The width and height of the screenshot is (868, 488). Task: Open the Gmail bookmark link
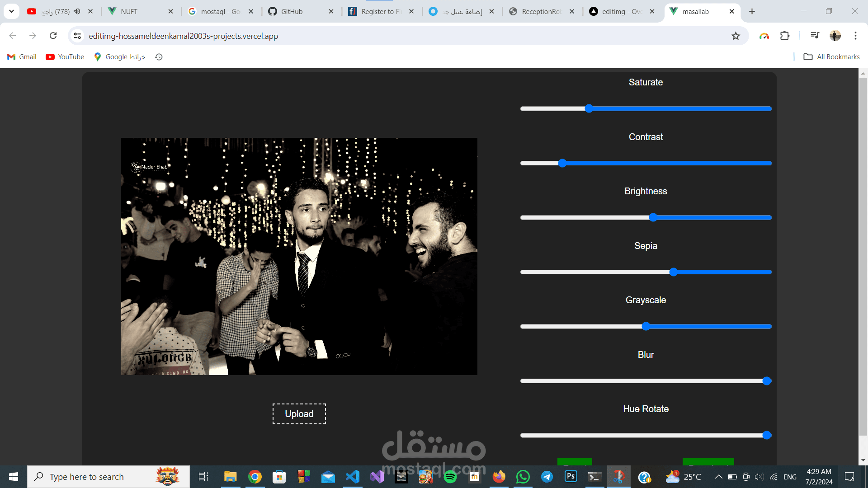coord(22,57)
